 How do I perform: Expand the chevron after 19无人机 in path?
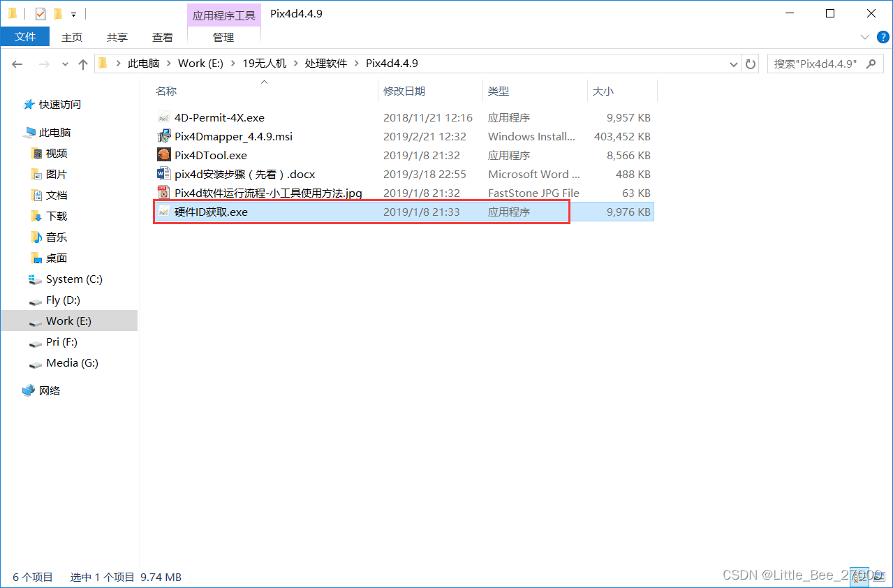[x=295, y=64]
